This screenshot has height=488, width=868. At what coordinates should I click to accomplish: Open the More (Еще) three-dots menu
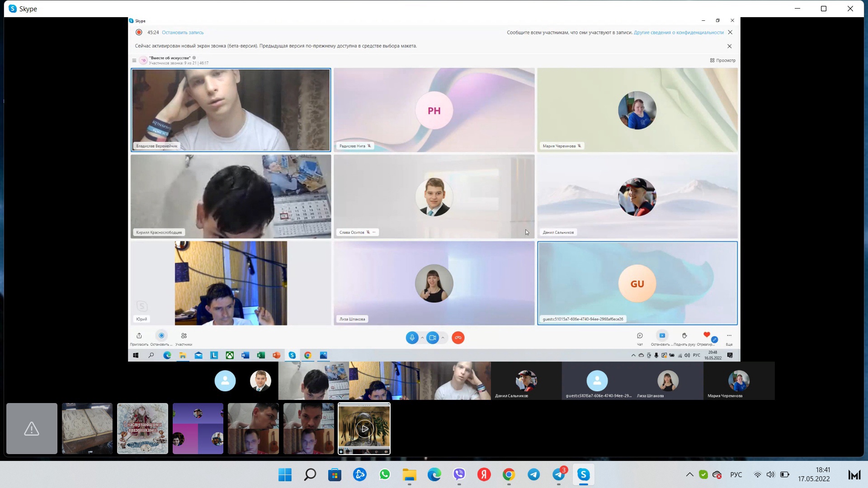729,336
